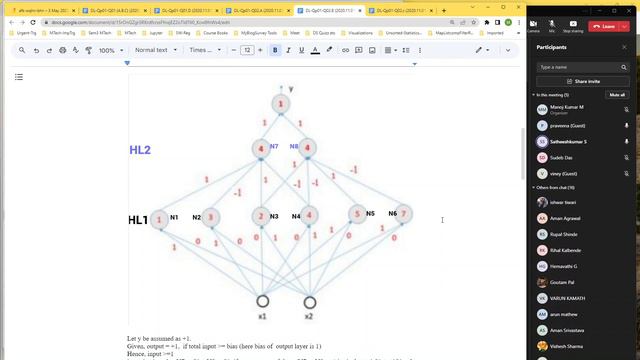Click the left indent marker on ruler
This screenshot has width=640, height=360.
click(127, 63)
